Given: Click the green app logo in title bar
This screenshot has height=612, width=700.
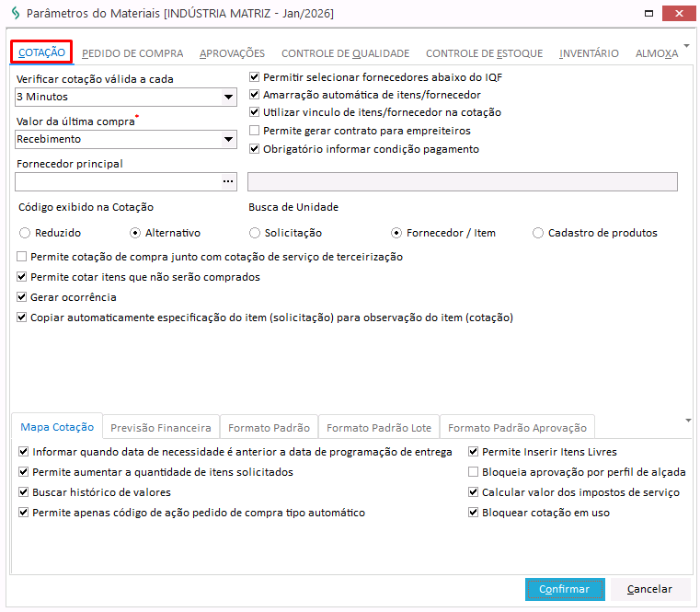Looking at the screenshot, I should coord(16,13).
